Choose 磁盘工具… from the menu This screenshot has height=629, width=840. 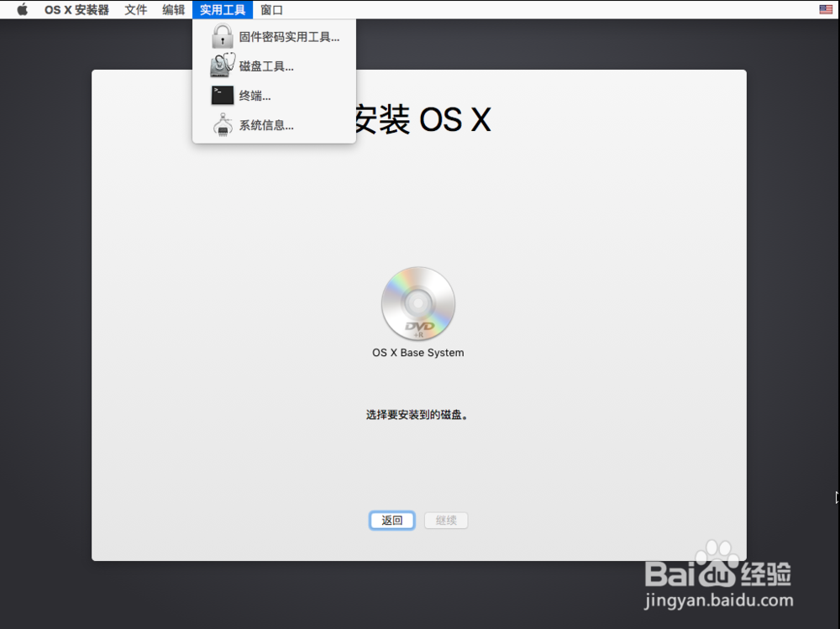point(275,66)
